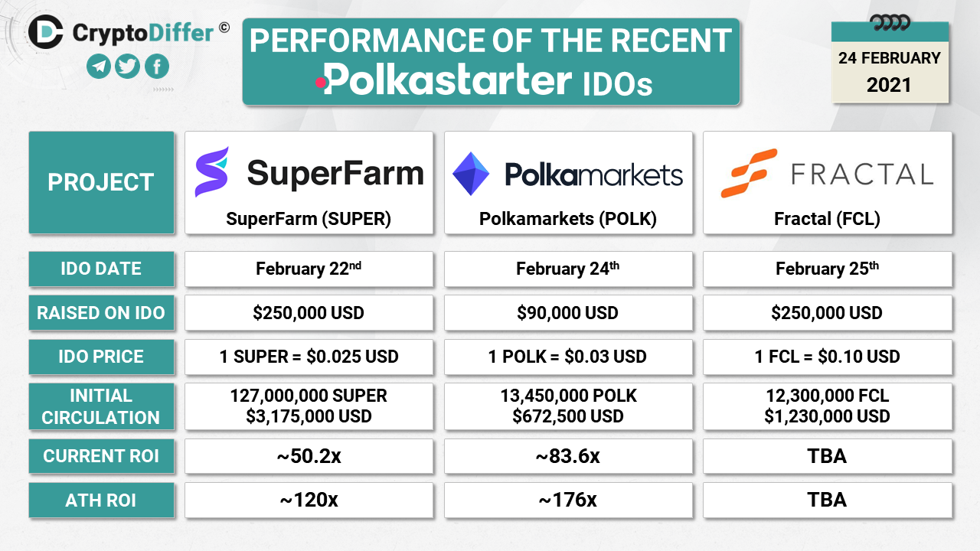The height and width of the screenshot is (551, 980).
Task: Click the Polkamarkets ~176x ATH ROI cell
Action: click(567, 500)
